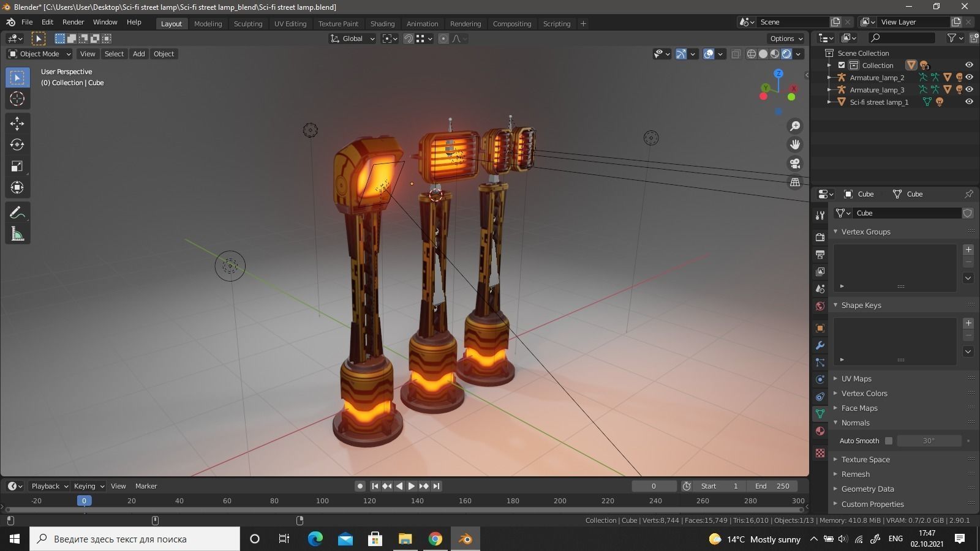Activate the Transform tool
Screen dimensions: 980x551
[x=17, y=187]
